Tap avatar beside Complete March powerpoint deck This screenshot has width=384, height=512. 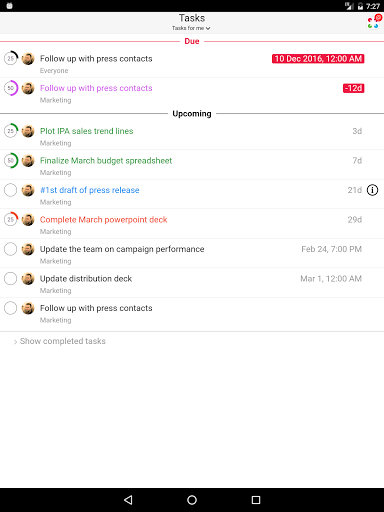[28, 220]
